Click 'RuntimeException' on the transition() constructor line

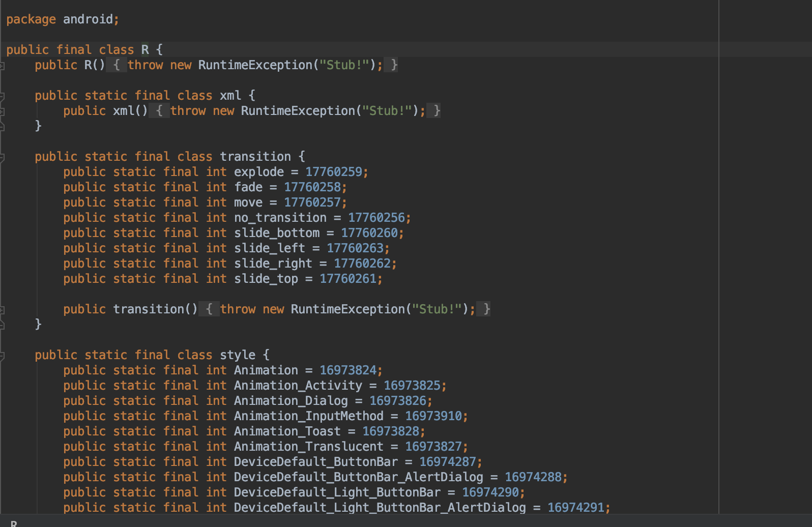(348, 309)
